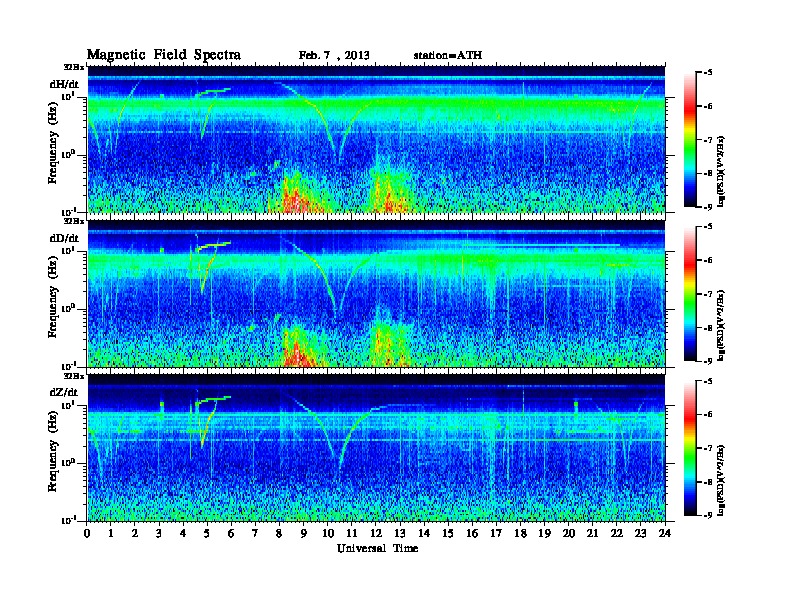Click hour "13" on the time axis

[400, 533]
